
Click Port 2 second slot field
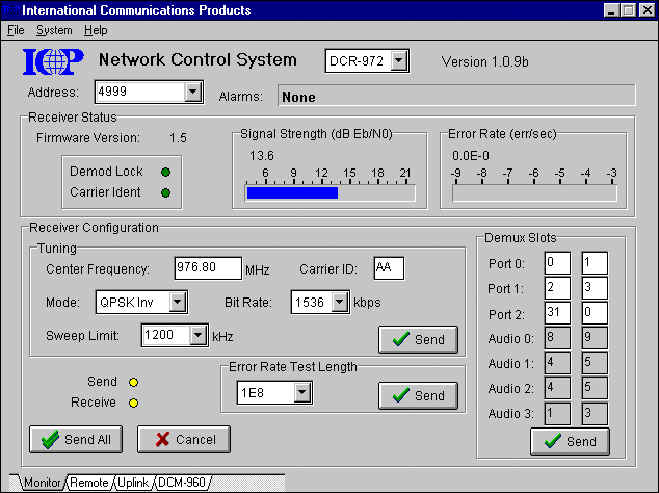[595, 313]
